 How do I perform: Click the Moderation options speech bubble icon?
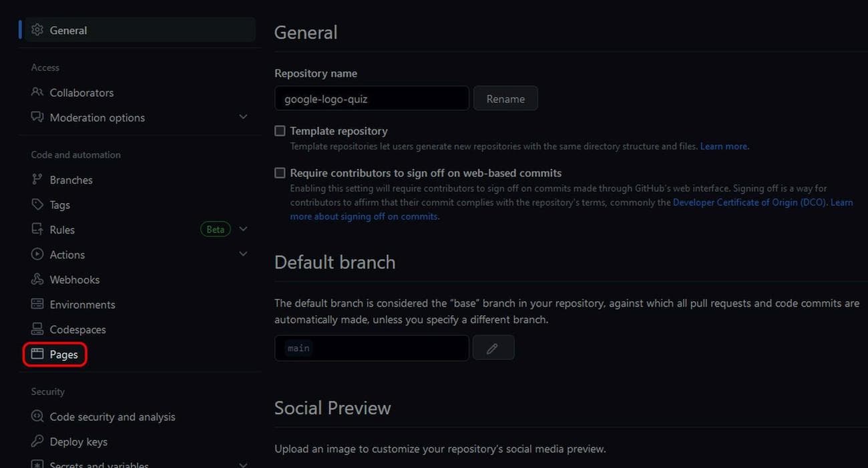click(x=37, y=118)
